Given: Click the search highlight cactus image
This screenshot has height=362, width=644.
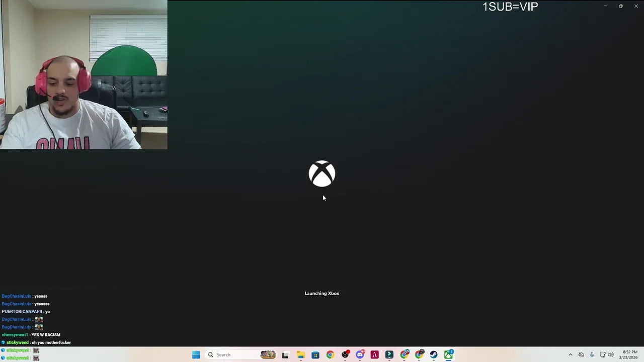Looking at the screenshot, I should (268, 354).
